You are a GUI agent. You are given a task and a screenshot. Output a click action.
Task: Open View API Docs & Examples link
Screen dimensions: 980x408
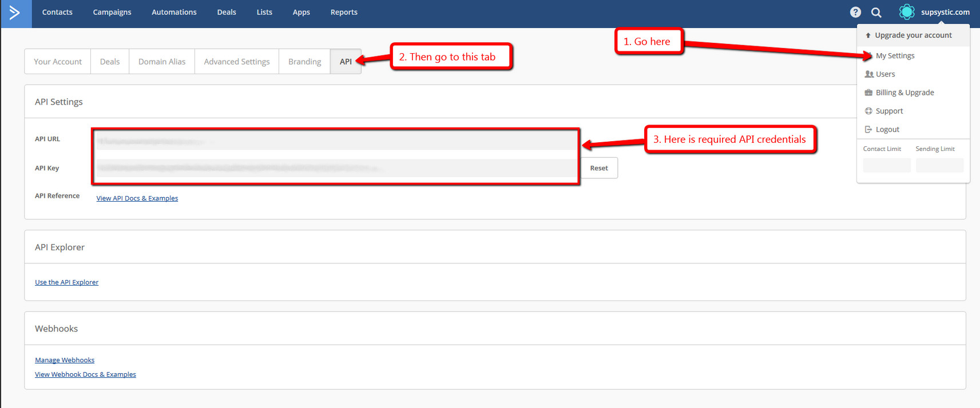click(137, 198)
